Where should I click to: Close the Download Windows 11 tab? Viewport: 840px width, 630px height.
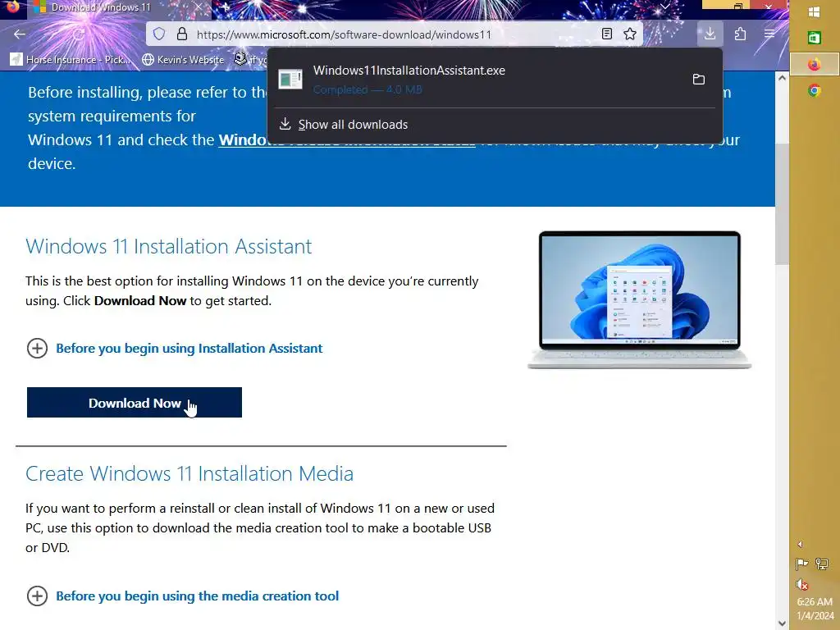point(198,7)
